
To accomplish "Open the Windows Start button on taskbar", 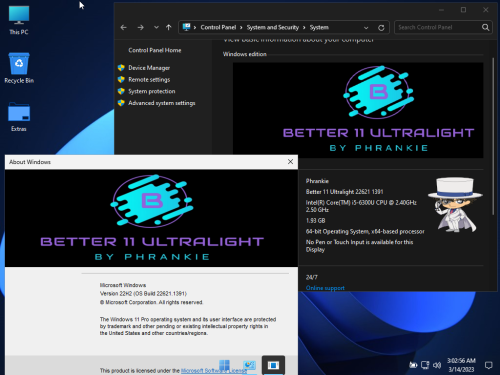I will click(x=224, y=365).
